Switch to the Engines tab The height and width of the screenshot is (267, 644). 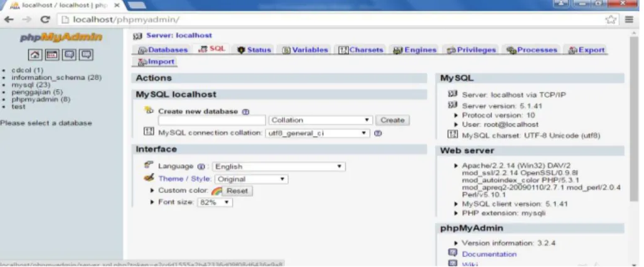[415, 50]
